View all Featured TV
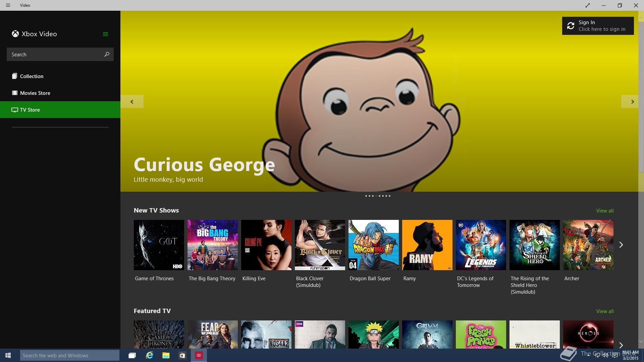The height and width of the screenshot is (362, 644). [605, 311]
